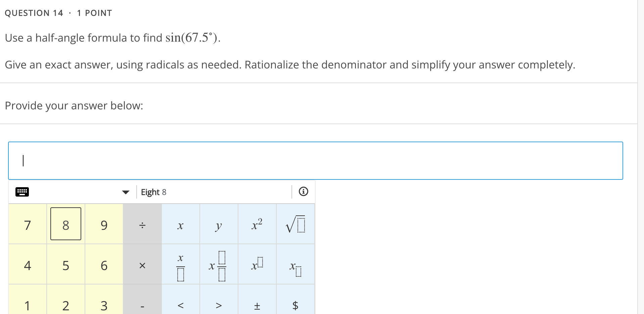
Task: Insert the greater-than symbol
Action: click(219, 305)
